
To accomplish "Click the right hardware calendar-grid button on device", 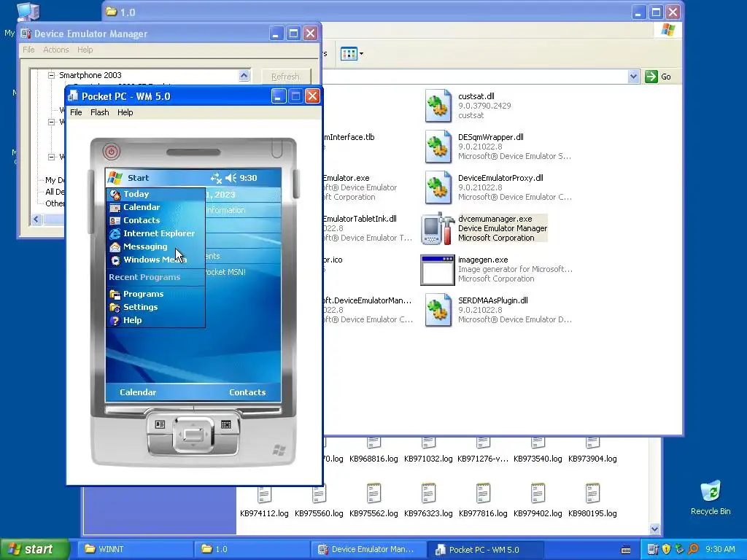I will 226,424.
